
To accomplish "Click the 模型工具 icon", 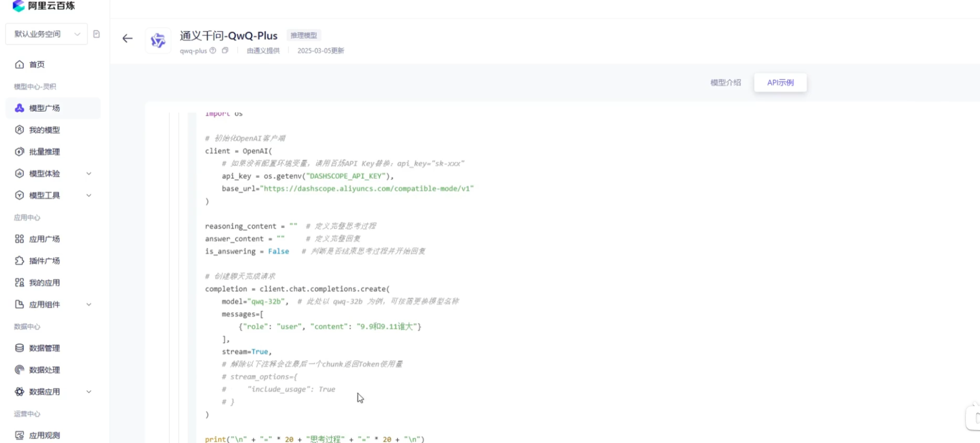I will click(x=20, y=195).
